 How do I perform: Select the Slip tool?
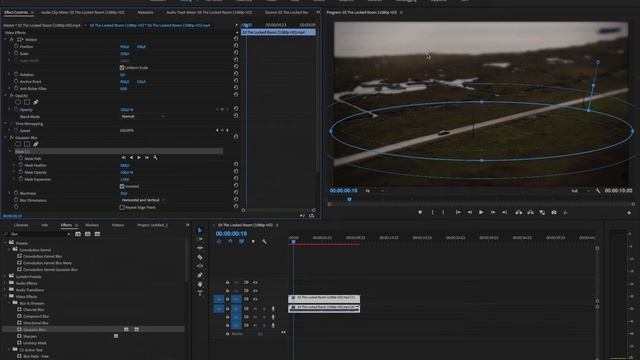(200, 266)
